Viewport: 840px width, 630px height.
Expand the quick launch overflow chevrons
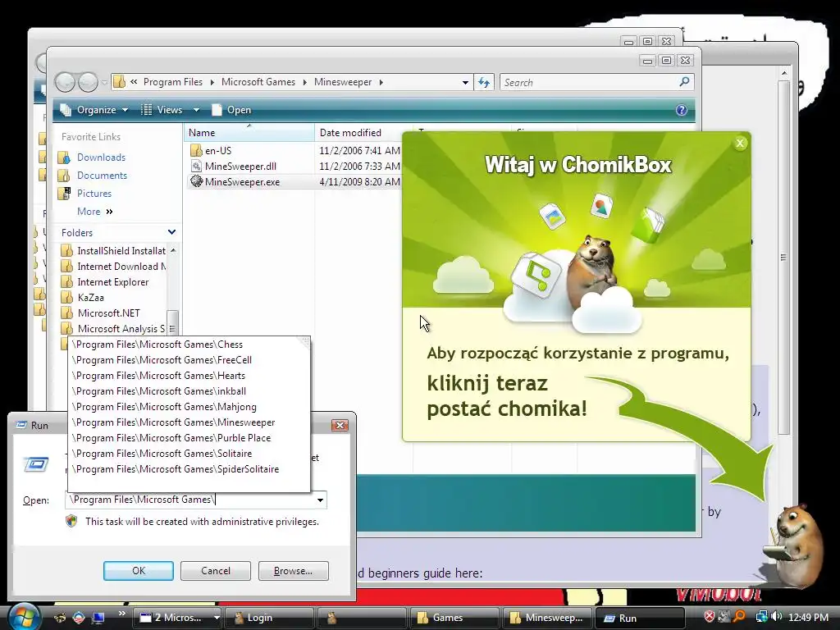point(121,614)
